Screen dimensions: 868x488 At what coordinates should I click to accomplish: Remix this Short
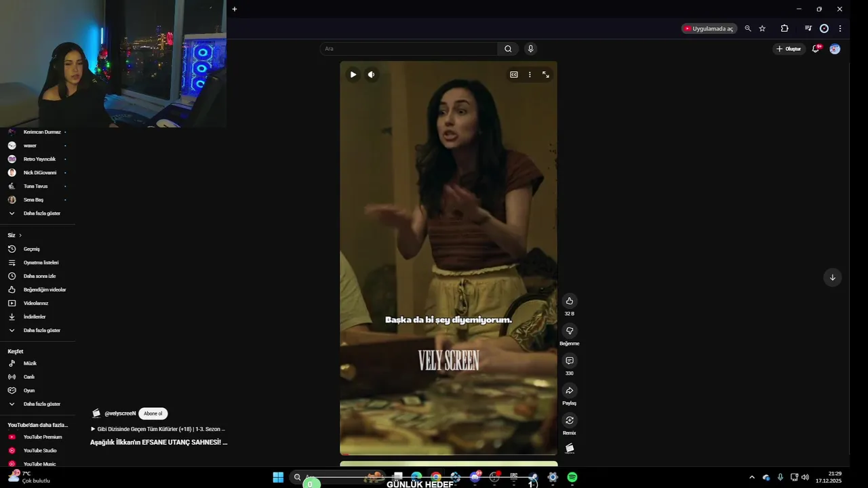(570, 420)
